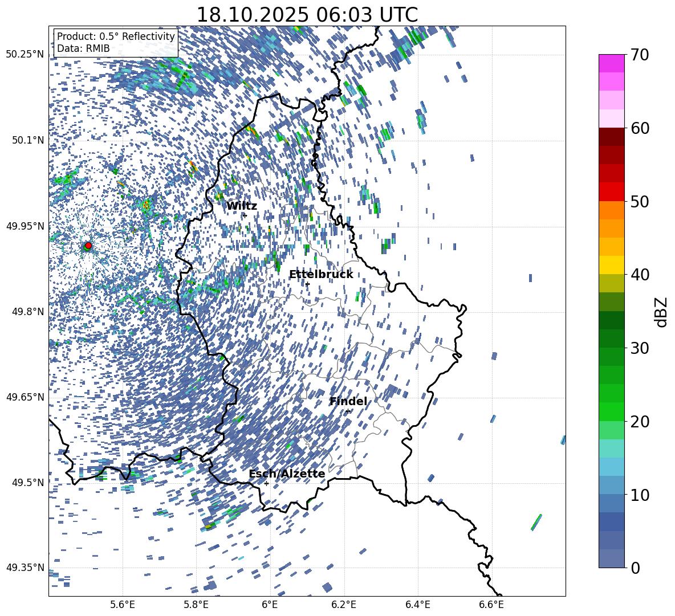Click the 50.25°N latitude label
Screen dimensions: 675x616
(x=25, y=55)
